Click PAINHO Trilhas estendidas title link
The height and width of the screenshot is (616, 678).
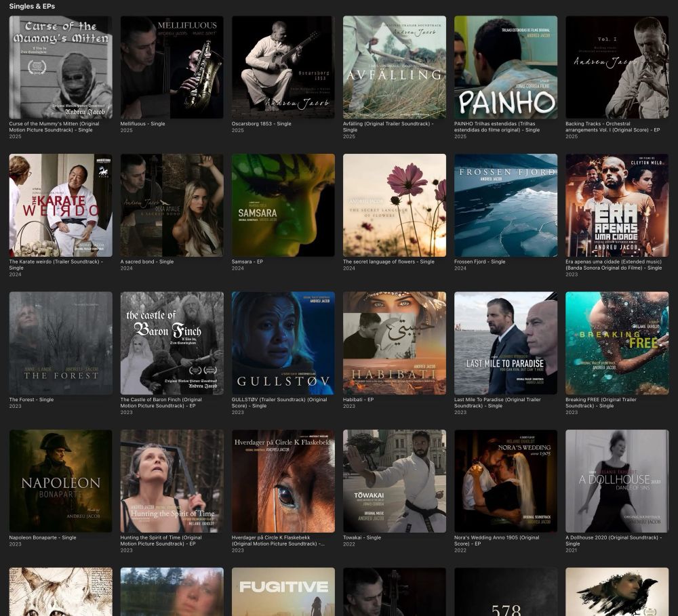(497, 127)
